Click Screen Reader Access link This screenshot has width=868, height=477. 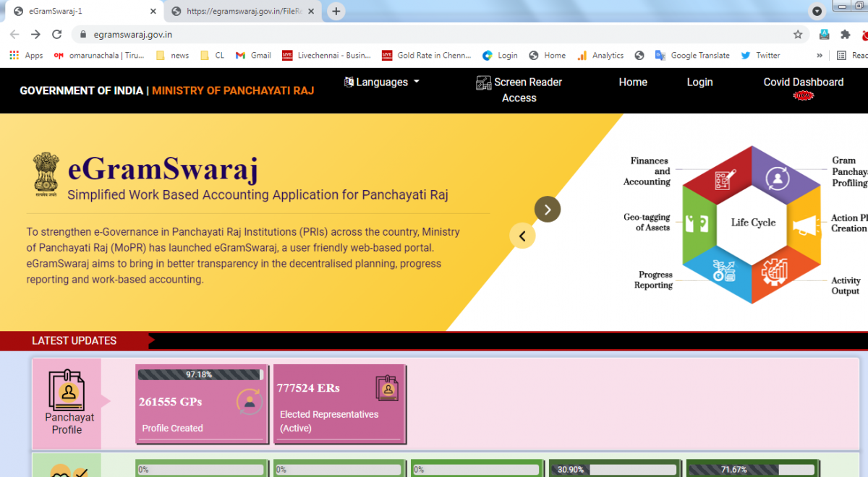pyautogui.click(x=519, y=90)
